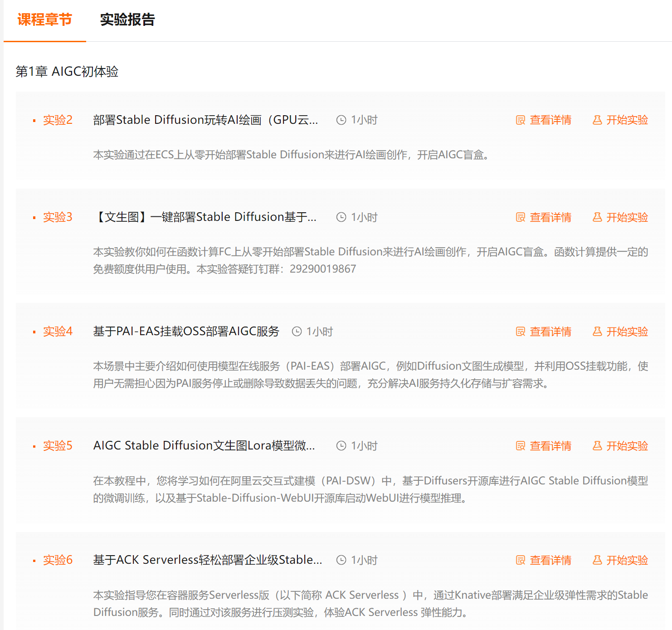This screenshot has height=630, width=672.
Task: Open 查看详情 for 实验3
Action: [550, 217]
